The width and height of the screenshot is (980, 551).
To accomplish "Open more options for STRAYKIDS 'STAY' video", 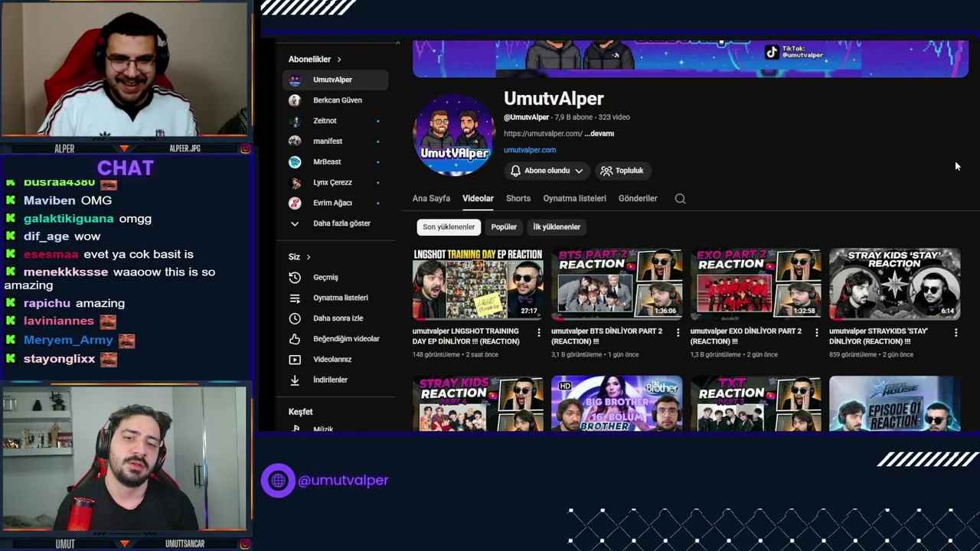I will [955, 333].
